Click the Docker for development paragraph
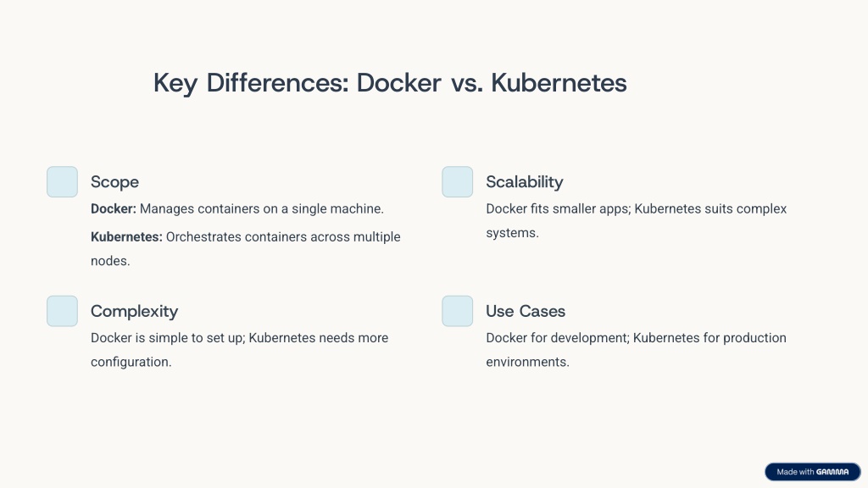This screenshot has width=868, height=488. (636, 350)
